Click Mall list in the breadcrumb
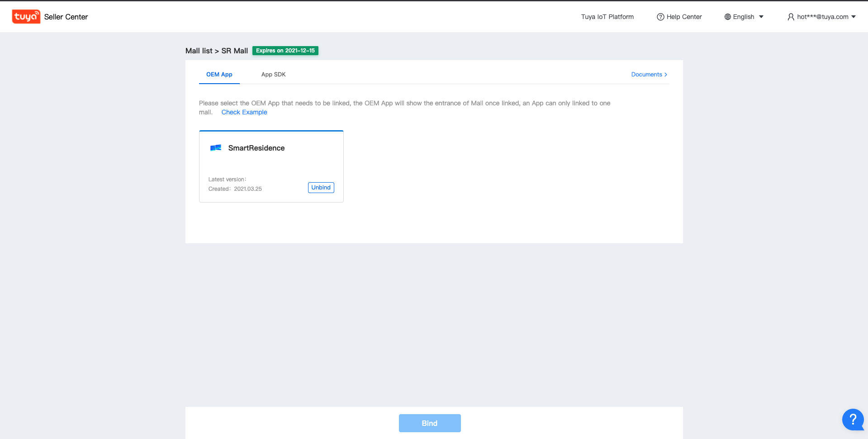 (x=198, y=51)
